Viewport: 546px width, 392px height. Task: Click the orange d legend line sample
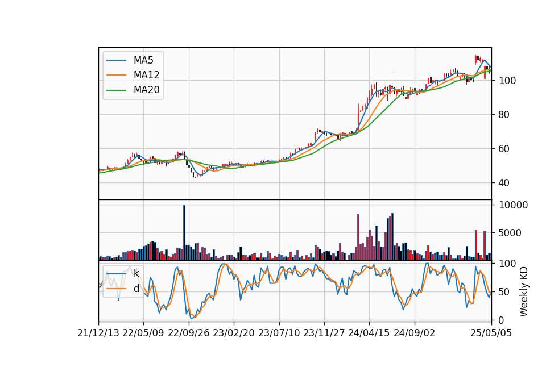116,289
